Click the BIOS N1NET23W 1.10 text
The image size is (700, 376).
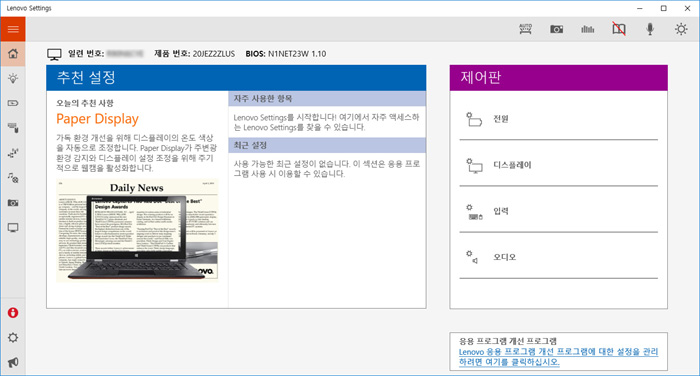286,54
